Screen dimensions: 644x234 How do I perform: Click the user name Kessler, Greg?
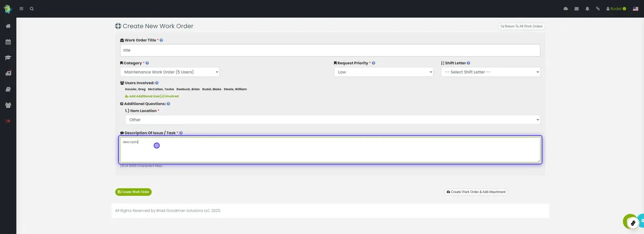[135, 89]
